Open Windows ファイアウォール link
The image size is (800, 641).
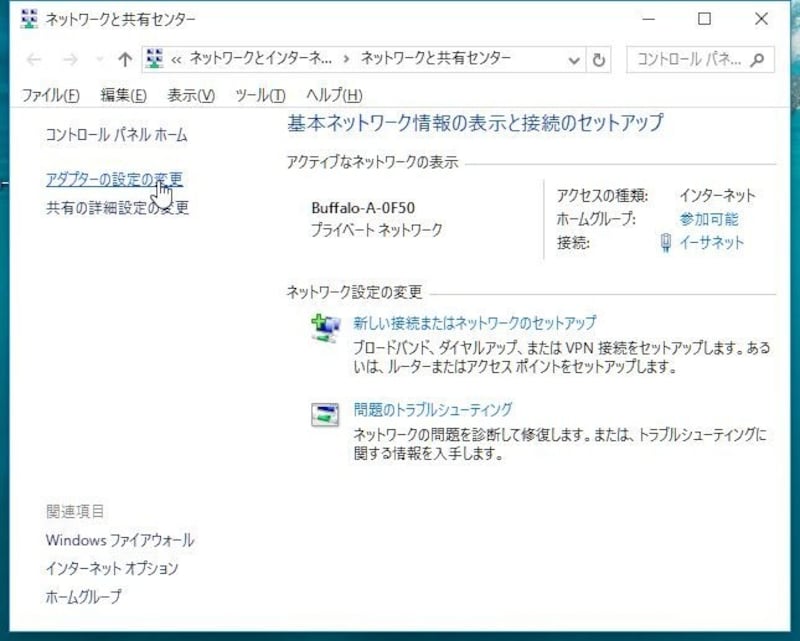pos(120,540)
